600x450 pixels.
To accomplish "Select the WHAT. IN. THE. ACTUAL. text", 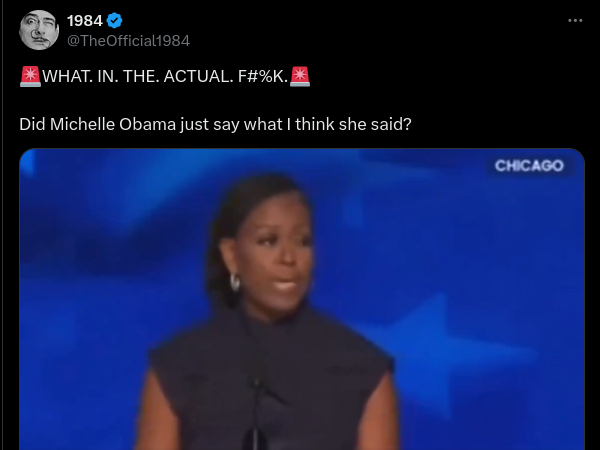I will 138,77.
